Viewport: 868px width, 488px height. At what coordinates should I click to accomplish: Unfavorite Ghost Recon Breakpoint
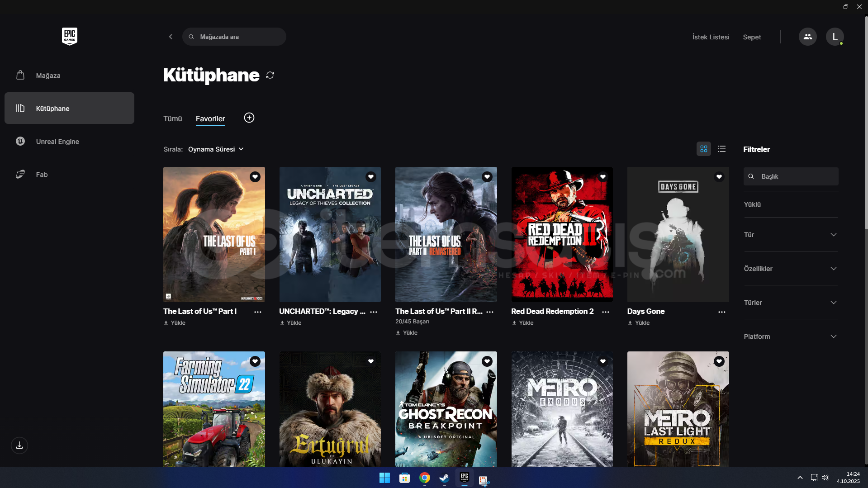pyautogui.click(x=487, y=361)
